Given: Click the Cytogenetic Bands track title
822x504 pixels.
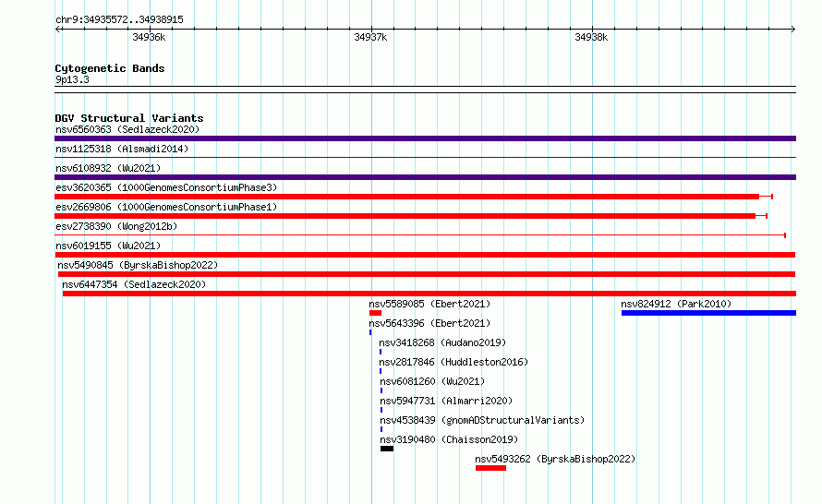Looking at the screenshot, I should pos(110,68).
